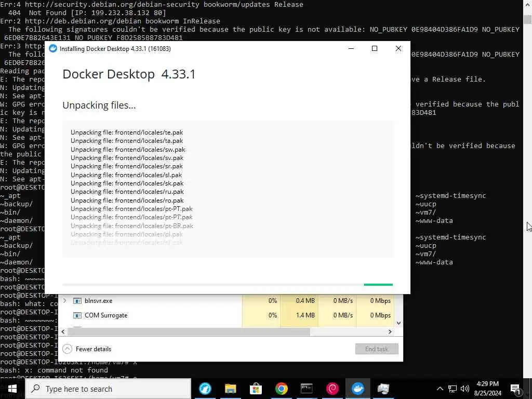The width and height of the screenshot is (532, 399).
Task: Click COM Surrogate memory value 1.4 MB
Action: (305, 315)
